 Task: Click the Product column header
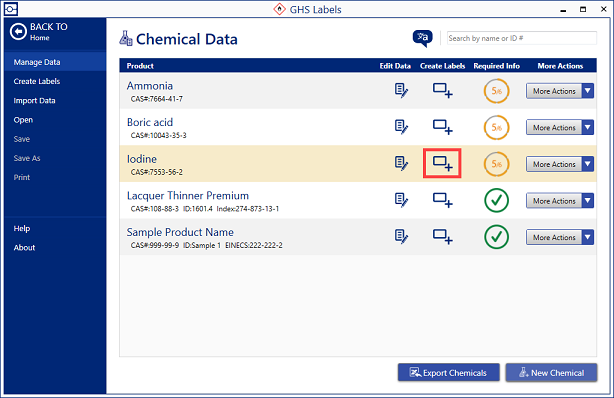(x=140, y=66)
